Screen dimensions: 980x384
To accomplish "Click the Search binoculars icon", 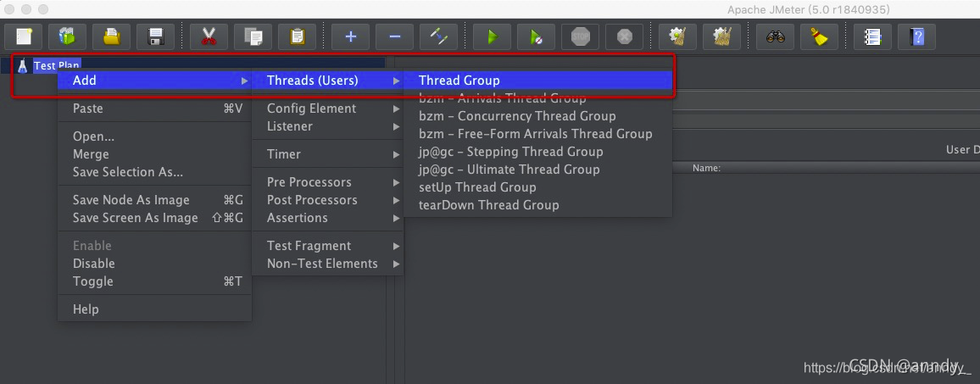I will [x=775, y=37].
